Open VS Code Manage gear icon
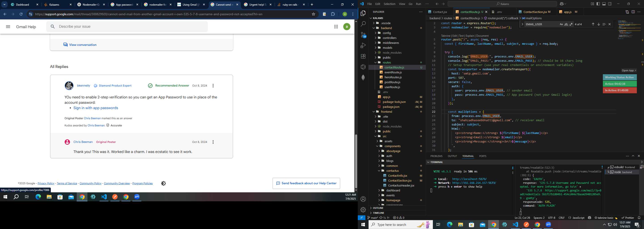This screenshot has height=229, width=644. [x=363, y=210]
